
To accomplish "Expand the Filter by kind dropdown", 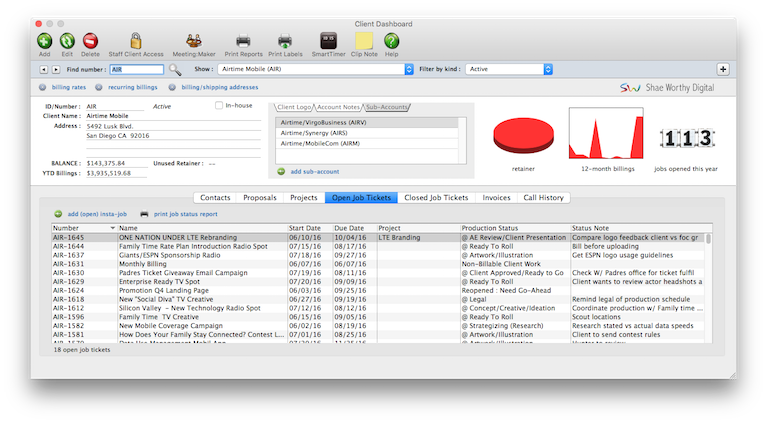I will [549, 70].
